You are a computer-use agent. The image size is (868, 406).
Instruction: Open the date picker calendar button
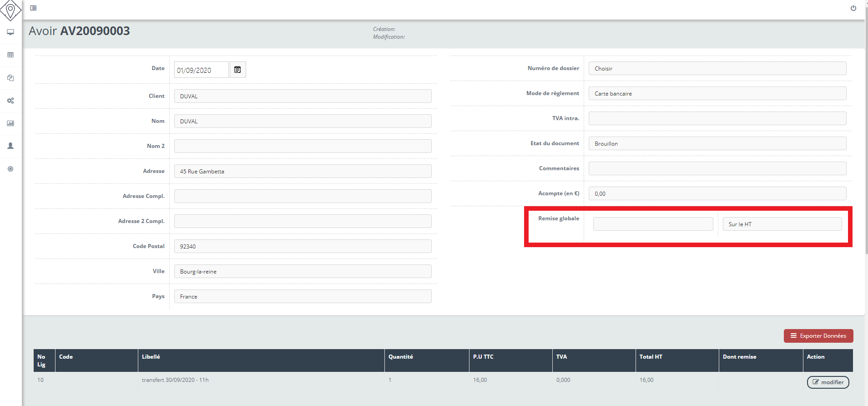tap(237, 70)
